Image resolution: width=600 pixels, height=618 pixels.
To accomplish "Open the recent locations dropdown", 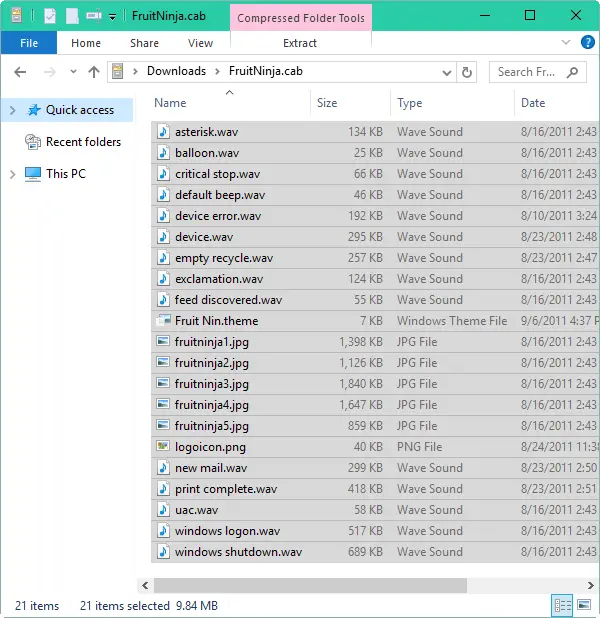I will point(73,72).
